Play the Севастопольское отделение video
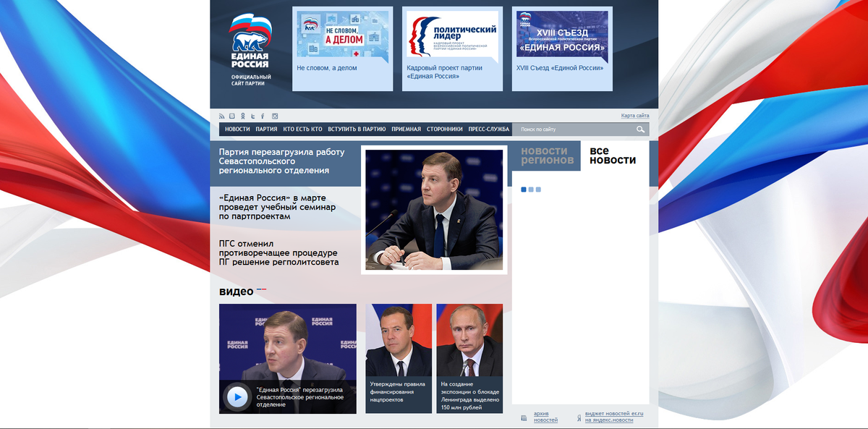Screen dimensions: 868x429 coord(237,396)
